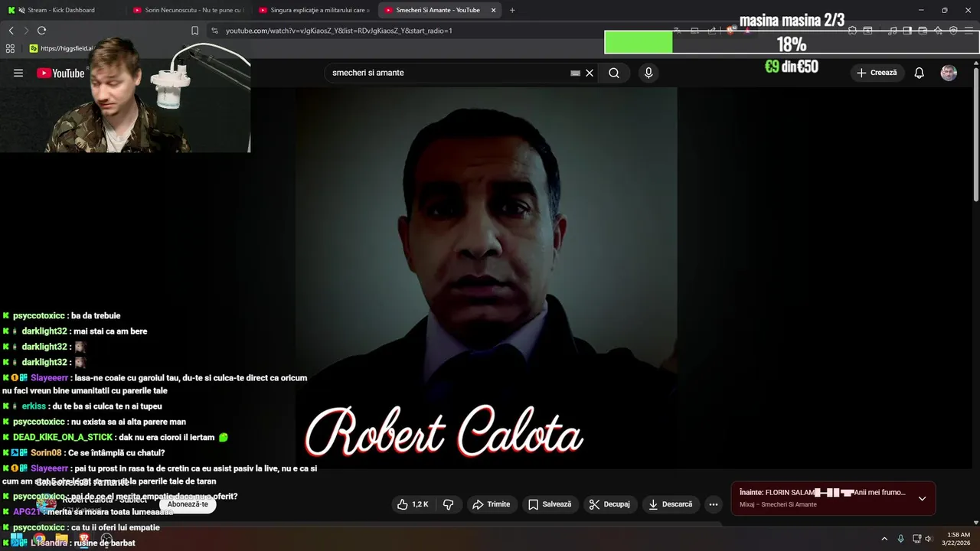
Task: Open Brave browser taskbar icon
Action: click(x=84, y=539)
